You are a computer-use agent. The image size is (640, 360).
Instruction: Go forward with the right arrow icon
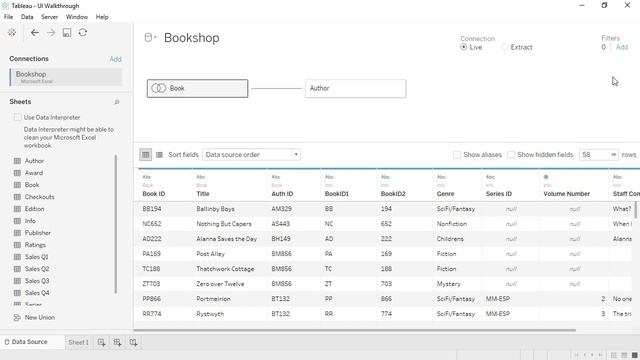pos(51,33)
